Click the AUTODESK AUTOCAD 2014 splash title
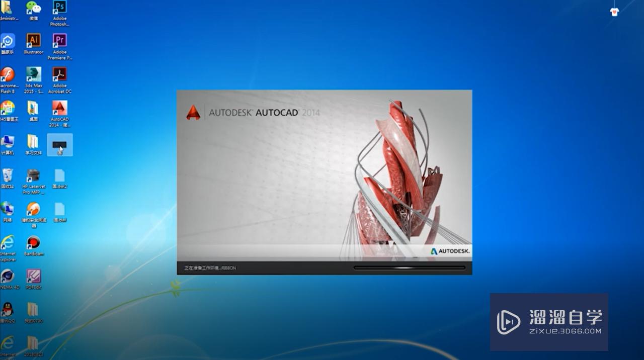The width and height of the screenshot is (644, 360). [x=264, y=113]
